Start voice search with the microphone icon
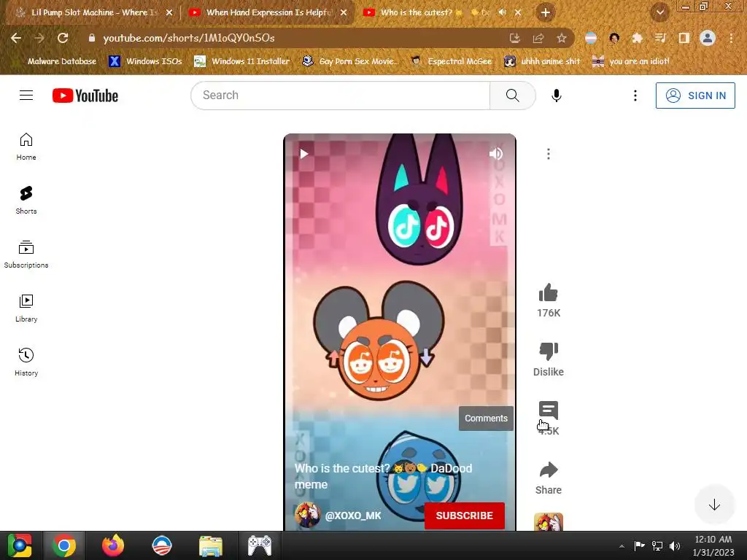This screenshot has height=560, width=747. [x=556, y=96]
